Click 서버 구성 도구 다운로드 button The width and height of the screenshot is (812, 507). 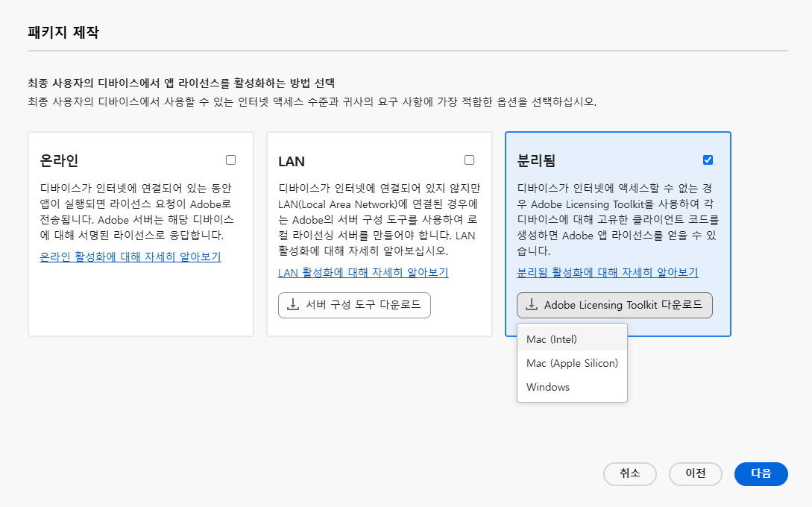click(354, 305)
